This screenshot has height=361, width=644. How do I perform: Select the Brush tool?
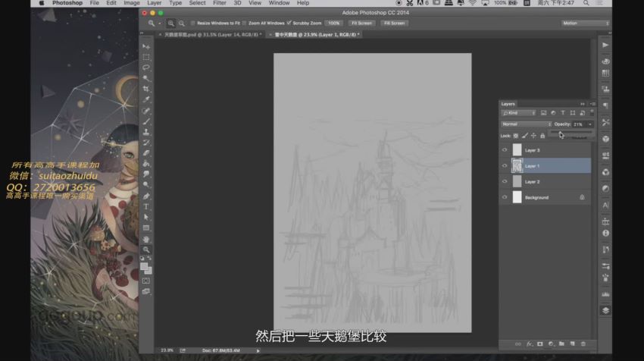click(x=146, y=121)
